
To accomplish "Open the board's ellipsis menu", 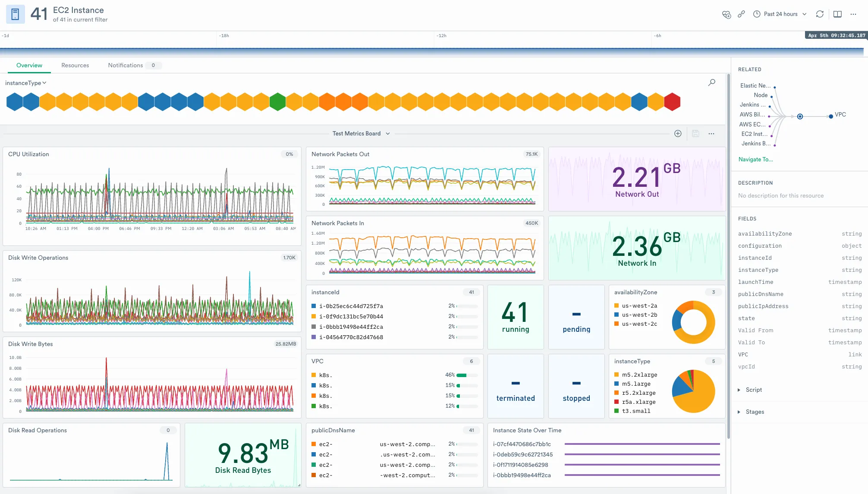I will point(711,134).
